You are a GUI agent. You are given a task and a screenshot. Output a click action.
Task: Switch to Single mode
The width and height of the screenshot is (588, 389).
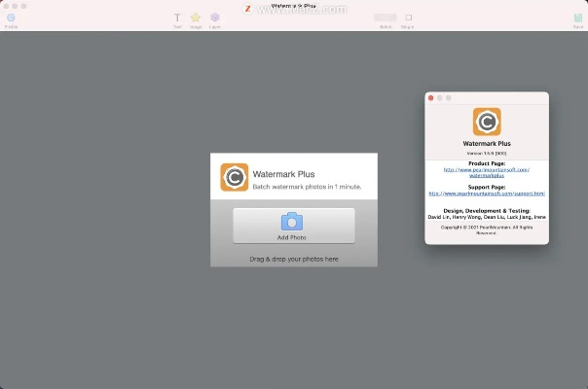pos(408,18)
